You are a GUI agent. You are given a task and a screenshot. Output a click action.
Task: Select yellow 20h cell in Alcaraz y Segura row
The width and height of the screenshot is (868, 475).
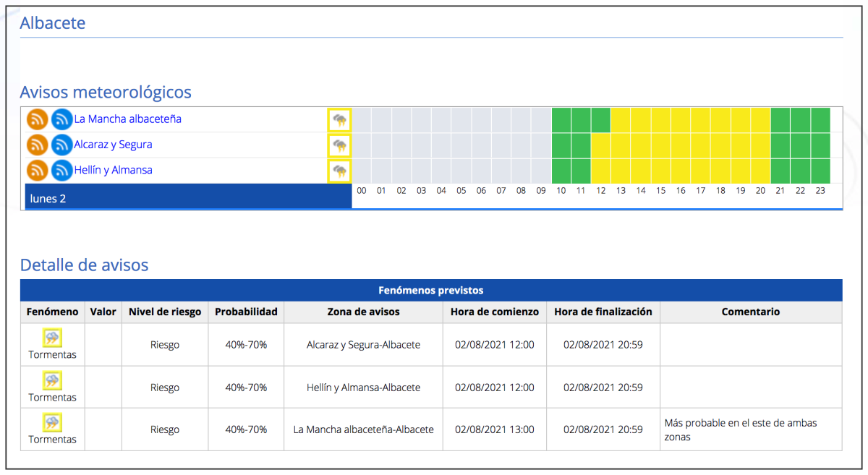tap(760, 145)
